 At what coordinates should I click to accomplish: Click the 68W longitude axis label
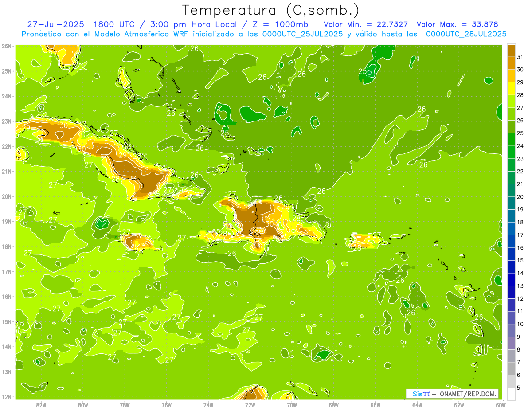tap(334, 405)
